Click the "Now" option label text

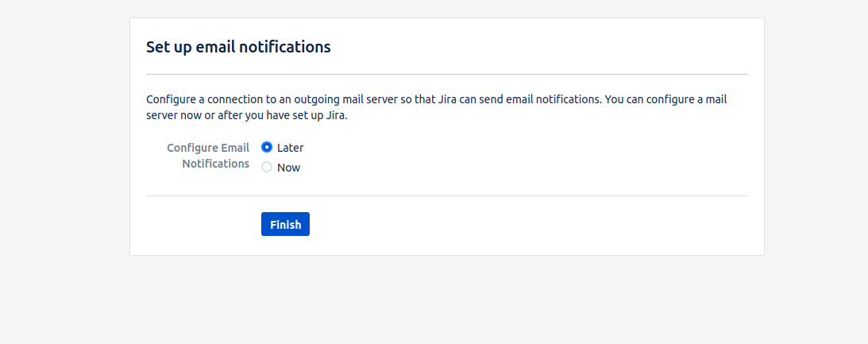tap(288, 168)
